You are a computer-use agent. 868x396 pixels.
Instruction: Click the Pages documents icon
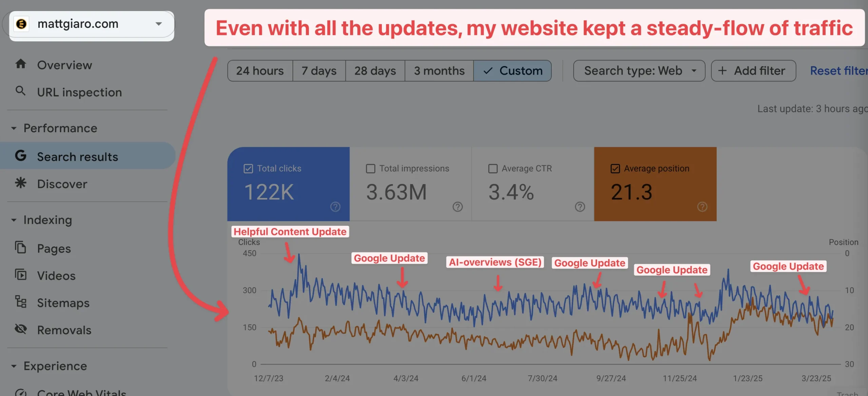tap(20, 248)
